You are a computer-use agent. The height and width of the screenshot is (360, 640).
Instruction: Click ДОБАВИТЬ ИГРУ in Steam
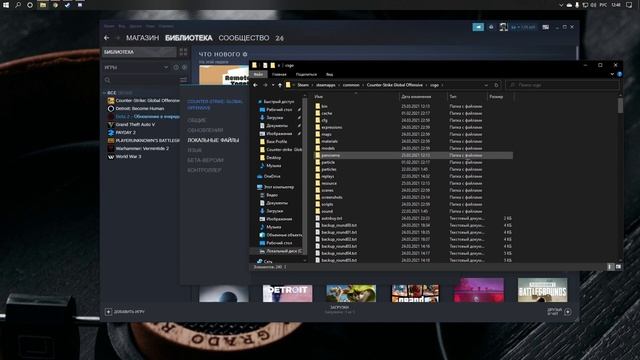124,312
